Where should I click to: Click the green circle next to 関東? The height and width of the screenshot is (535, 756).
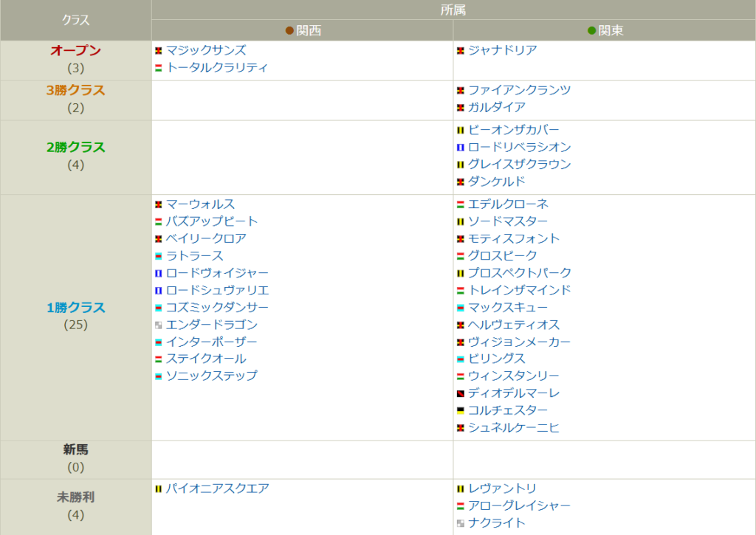(x=591, y=31)
